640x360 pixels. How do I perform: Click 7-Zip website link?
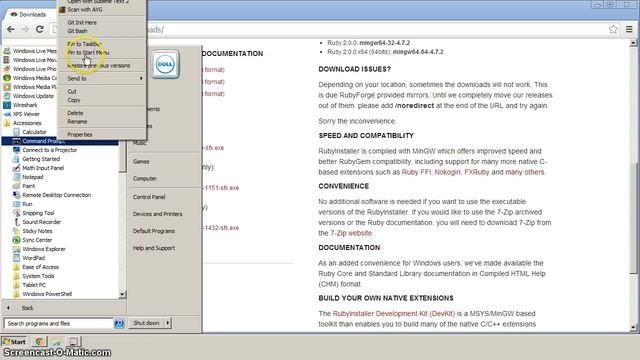pos(351,233)
